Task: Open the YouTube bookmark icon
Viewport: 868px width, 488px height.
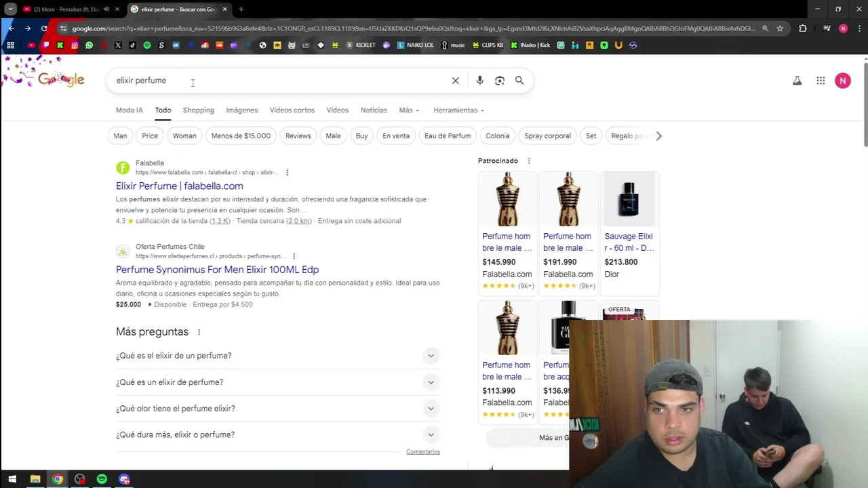Action: [31, 45]
